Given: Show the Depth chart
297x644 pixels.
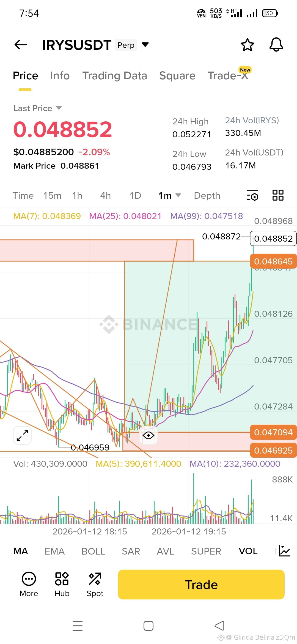Looking at the screenshot, I should pyautogui.click(x=207, y=195).
